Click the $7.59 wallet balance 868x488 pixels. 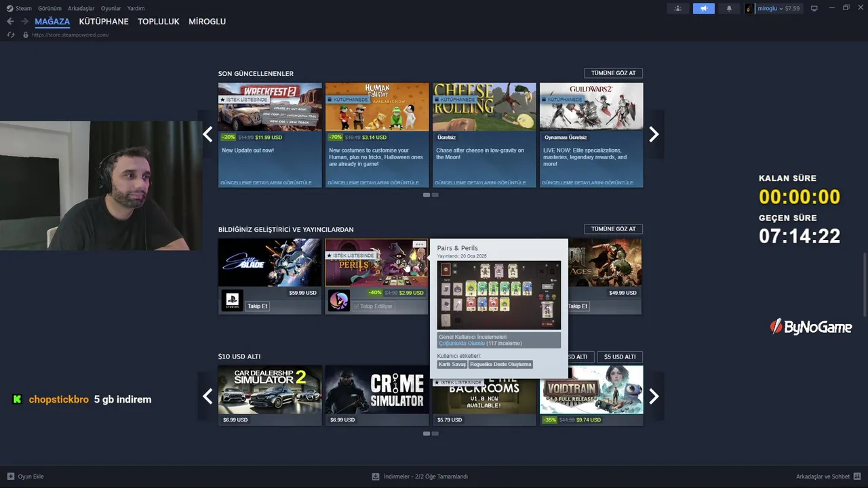pos(792,9)
